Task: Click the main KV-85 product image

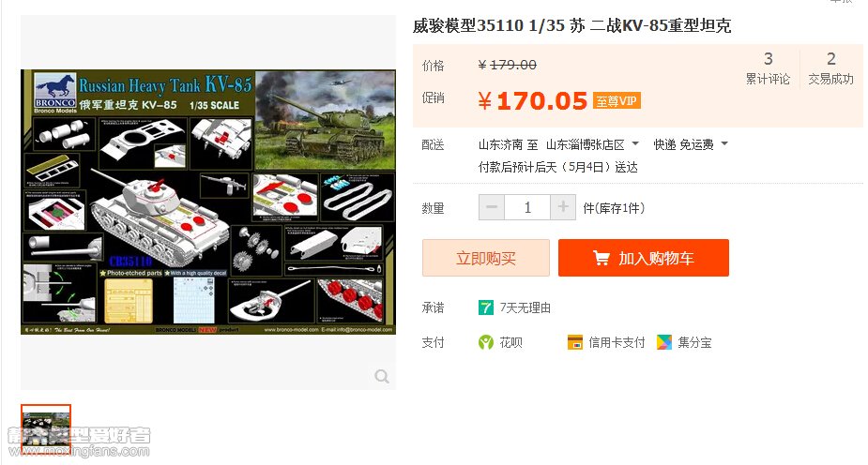Action: click(x=208, y=202)
